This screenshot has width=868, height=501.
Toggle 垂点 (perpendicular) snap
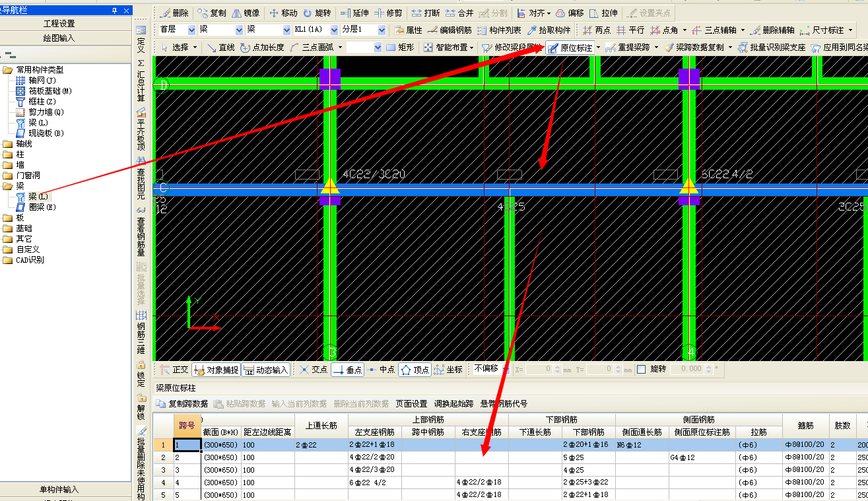pos(347,370)
